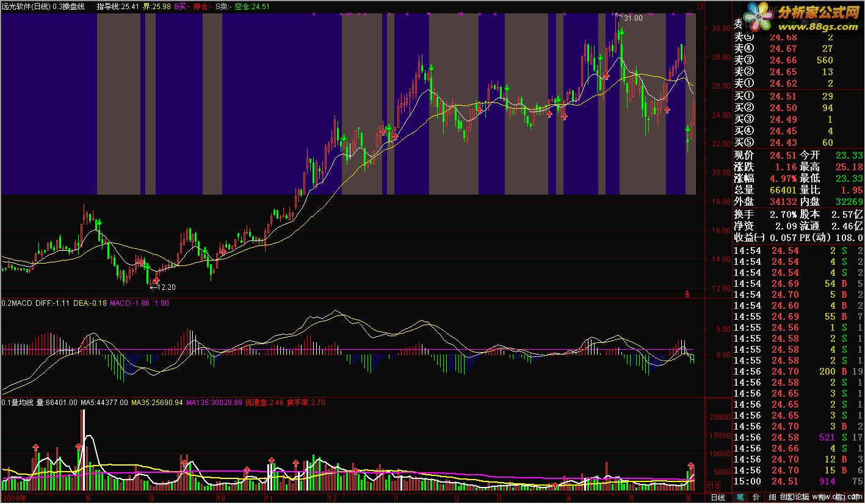
Task: Select the 15:00 tick row with volume 914
Action: (x=798, y=481)
